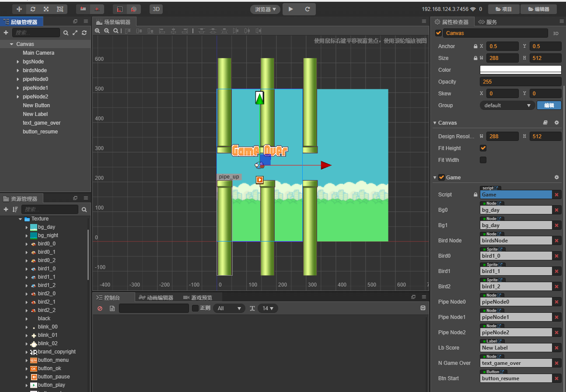Open the console font size 14 dropdown

tap(268, 308)
